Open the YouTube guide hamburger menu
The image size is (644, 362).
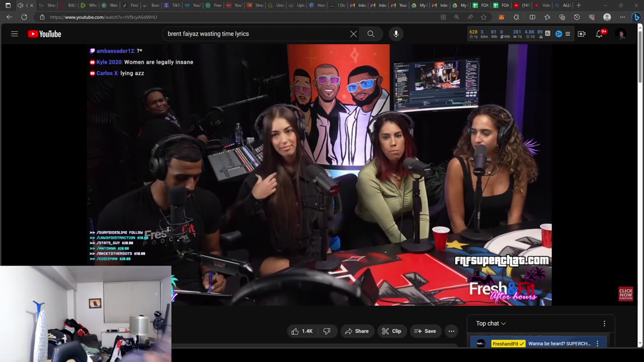pos(15,34)
